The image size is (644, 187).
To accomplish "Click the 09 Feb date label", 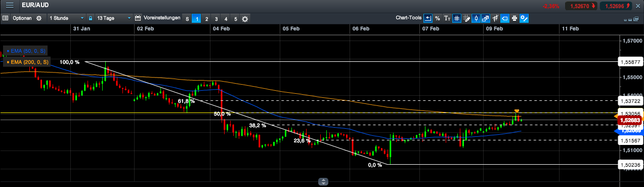I will pyautogui.click(x=494, y=29).
